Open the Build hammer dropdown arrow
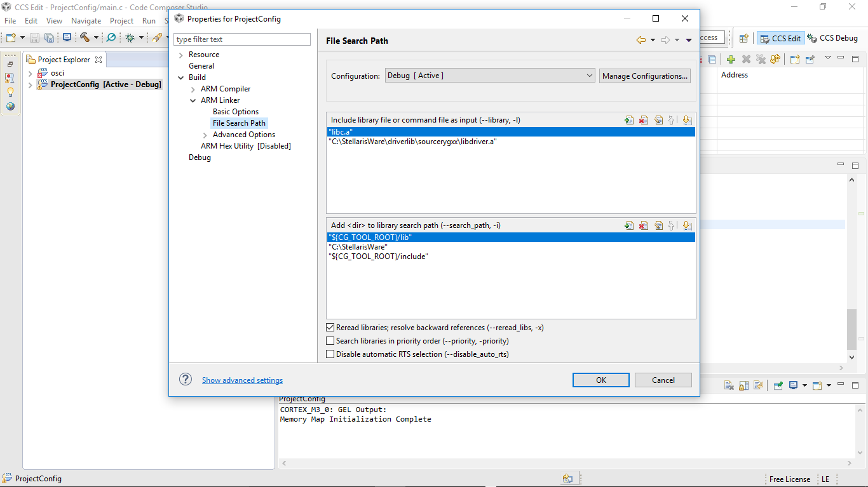The height and width of the screenshot is (487, 868). pos(97,38)
